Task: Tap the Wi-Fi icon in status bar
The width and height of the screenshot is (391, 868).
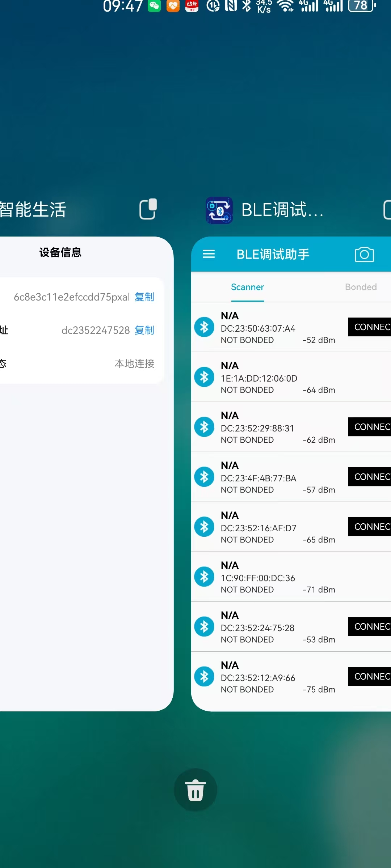Action: tap(285, 6)
